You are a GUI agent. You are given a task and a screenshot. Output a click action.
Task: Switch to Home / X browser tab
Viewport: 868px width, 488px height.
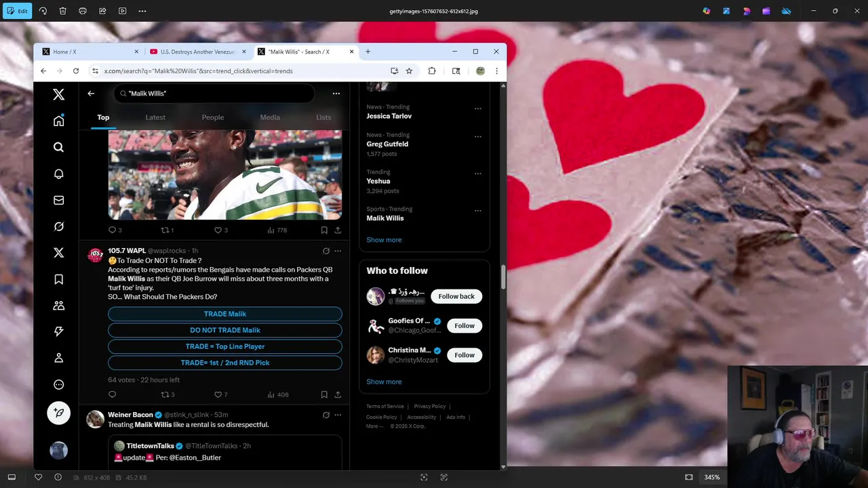tap(90, 52)
